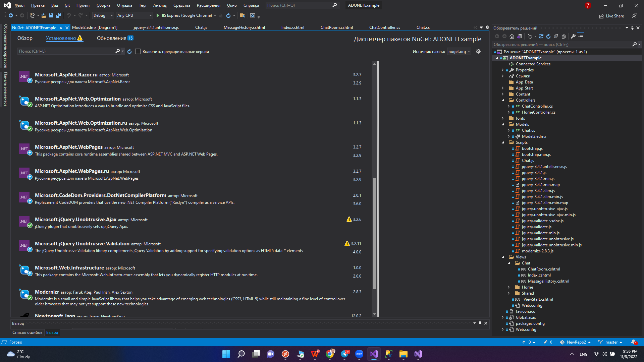This screenshot has height=362, width=644.
Task: Click the Navigate Backward arrow in main toolbar
Action: coord(10,15)
